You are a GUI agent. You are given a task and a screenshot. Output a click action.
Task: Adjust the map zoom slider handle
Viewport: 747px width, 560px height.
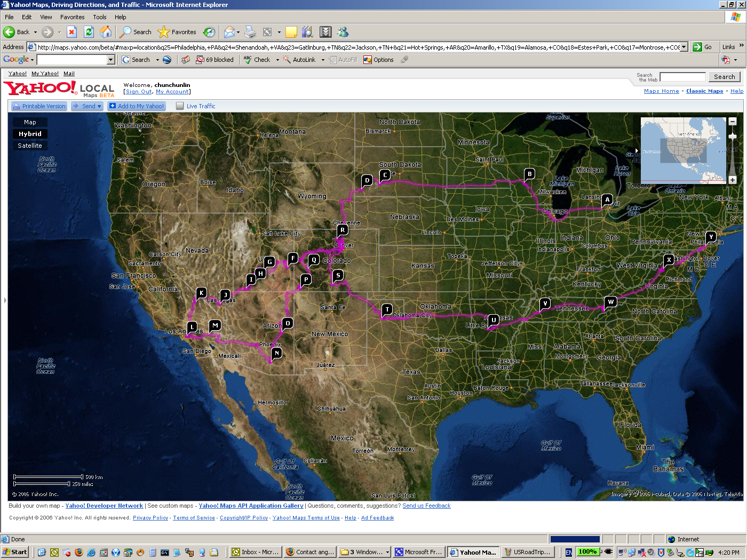(733, 137)
